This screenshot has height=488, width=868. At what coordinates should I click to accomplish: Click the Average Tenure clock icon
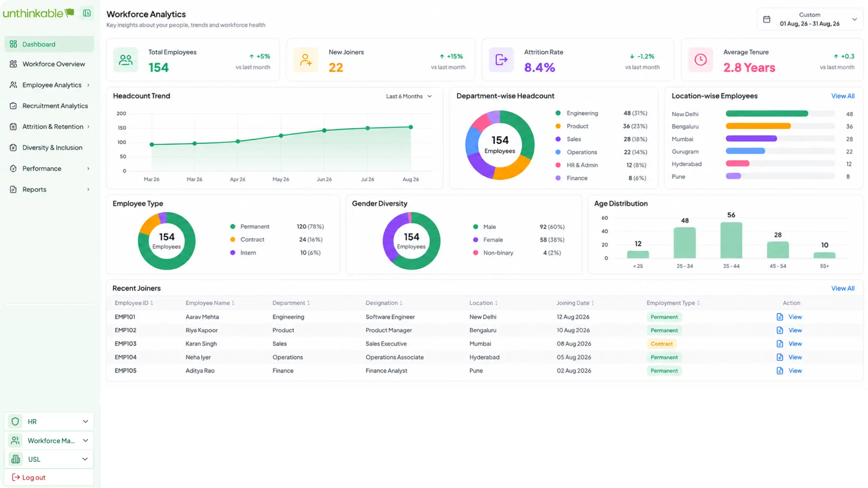700,60
